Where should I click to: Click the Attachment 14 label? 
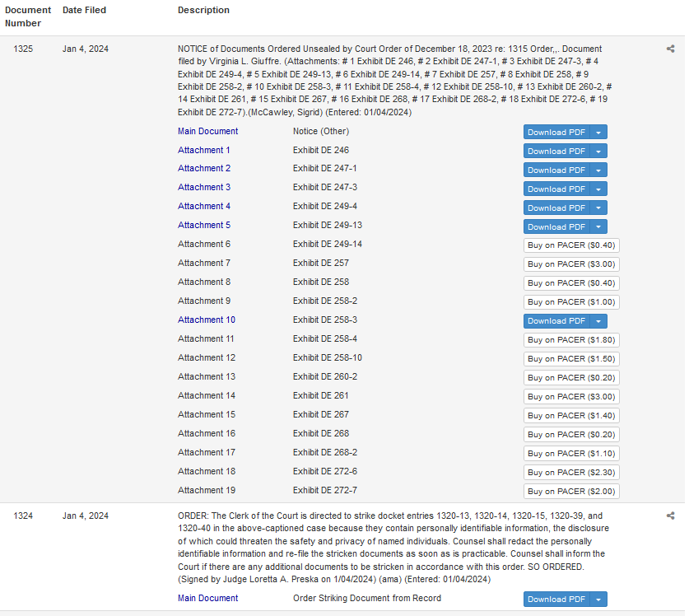click(x=207, y=395)
